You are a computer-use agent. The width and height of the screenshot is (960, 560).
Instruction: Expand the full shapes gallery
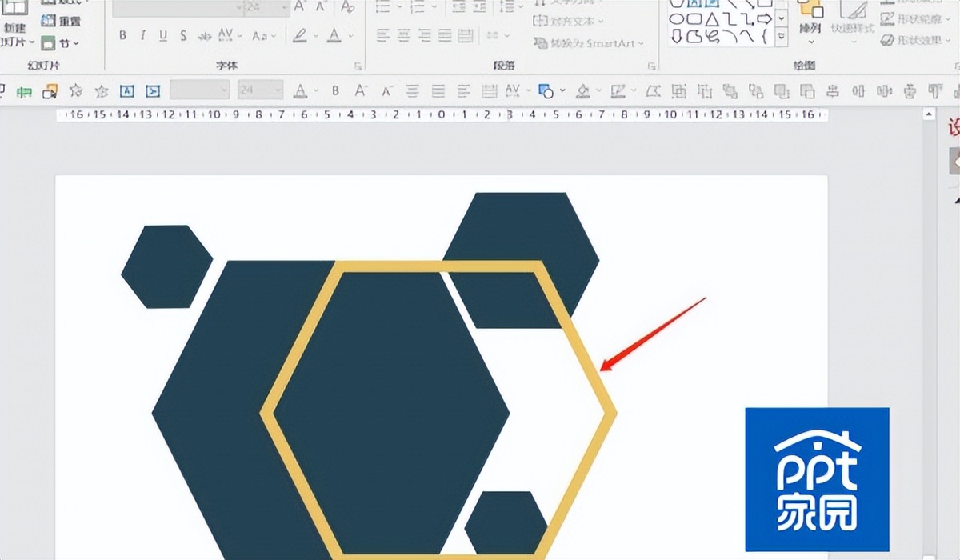tap(782, 37)
